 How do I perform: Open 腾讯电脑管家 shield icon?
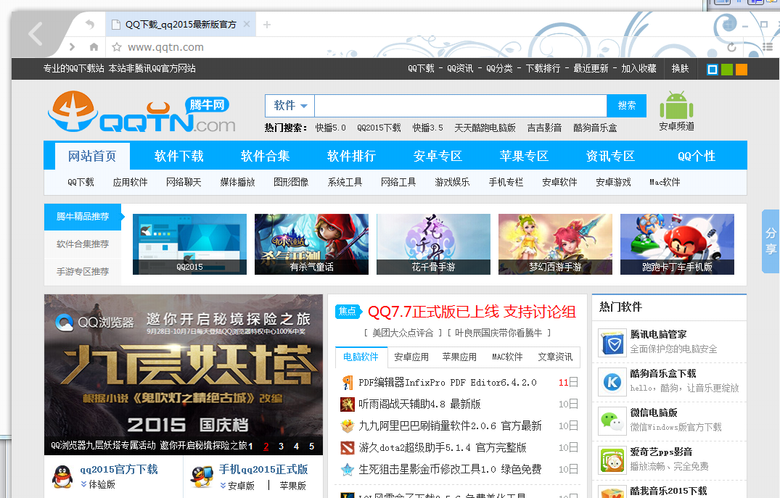click(x=612, y=343)
